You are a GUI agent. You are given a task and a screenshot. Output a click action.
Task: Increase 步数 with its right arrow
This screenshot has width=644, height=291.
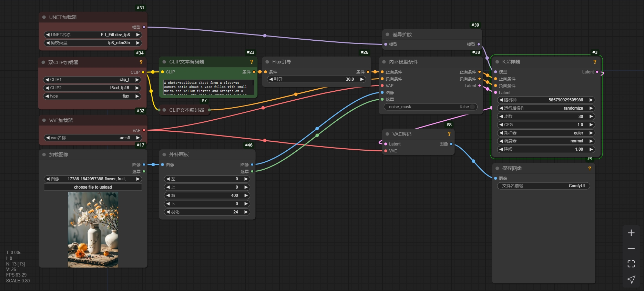tap(591, 117)
